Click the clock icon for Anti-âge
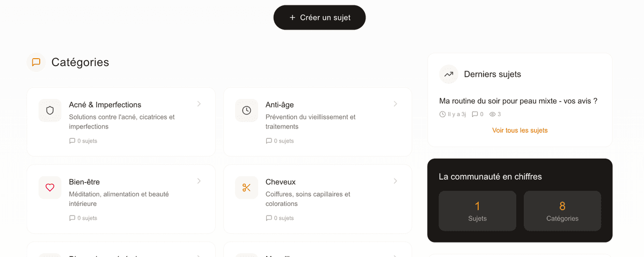This screenshot has width=644, height=257. click(x=246, y=110)
